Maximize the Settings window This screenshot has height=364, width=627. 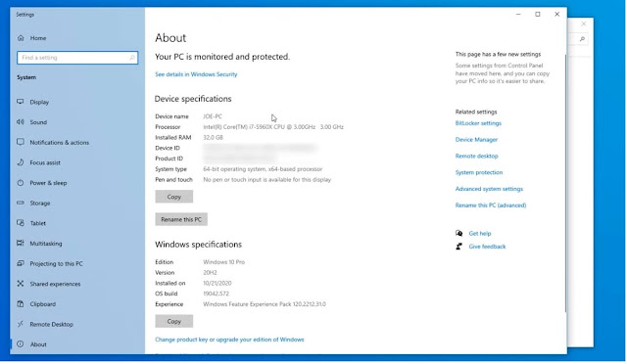click(x=538, y=14)
